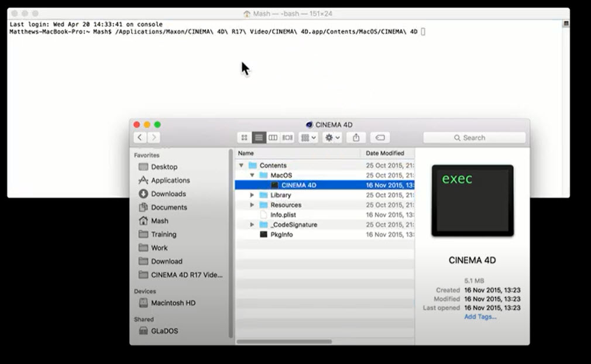The image size is (591, 364).
Task: Select the Library folder row
Action: tap(325, 195)
